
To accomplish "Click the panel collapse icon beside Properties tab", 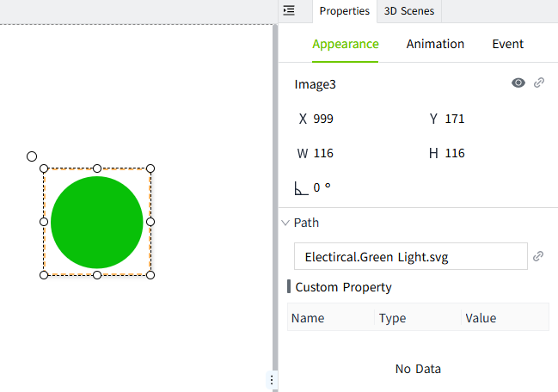I will (289, 10).
